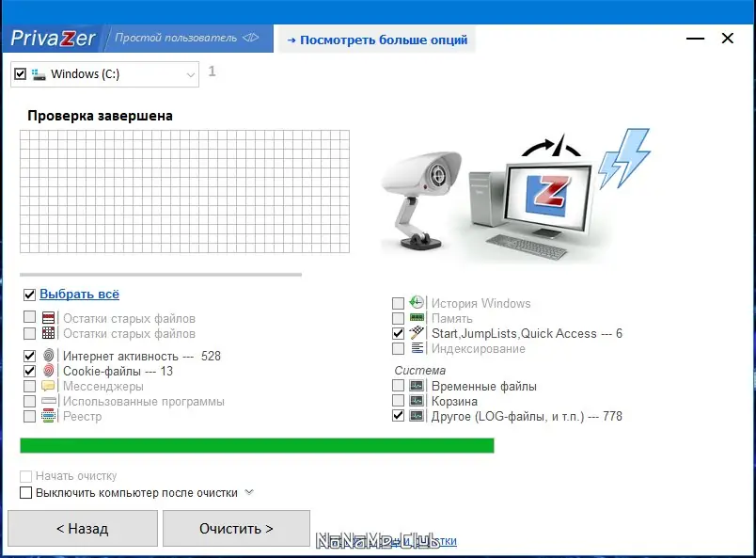Click Интернет активность --- 528 label
Viewport: 756px width, 558px height.
142,357
